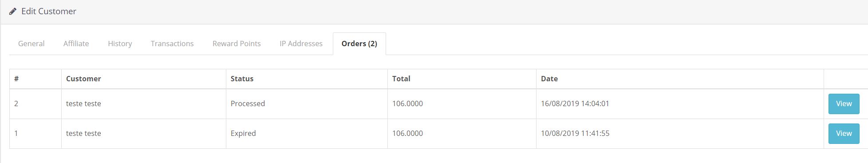Click the # column header

(x=16, y=79)
